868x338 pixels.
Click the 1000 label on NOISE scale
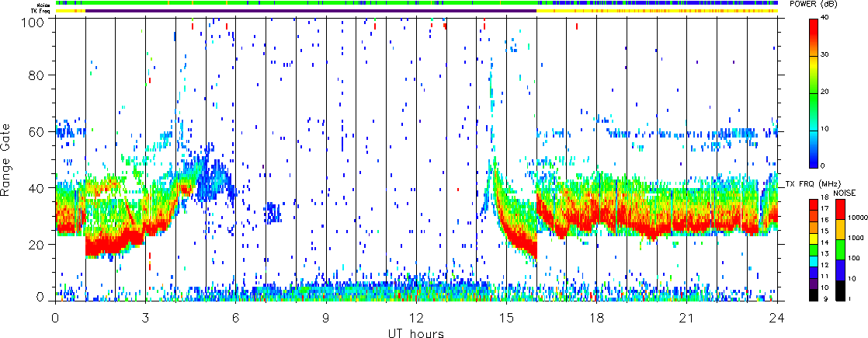[x=856, y=239]
